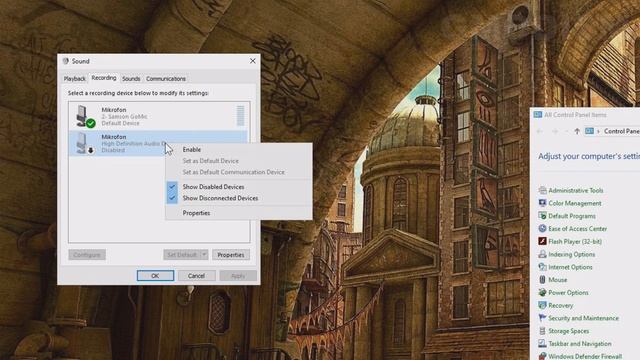This screenshot has width=640, height=360.
Task: Open the Administrative Tools link
Action: pyautogui.click(x=576, y=190)
